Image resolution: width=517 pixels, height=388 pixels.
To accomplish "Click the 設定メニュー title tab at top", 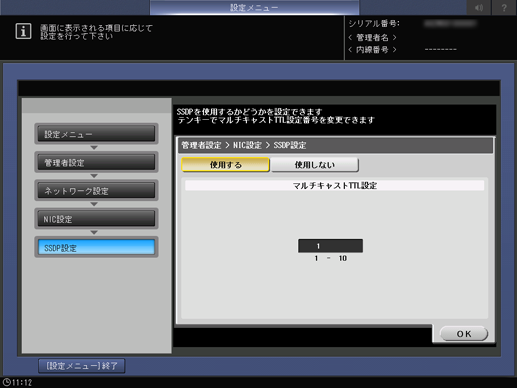I will click(x=254, y=7).
